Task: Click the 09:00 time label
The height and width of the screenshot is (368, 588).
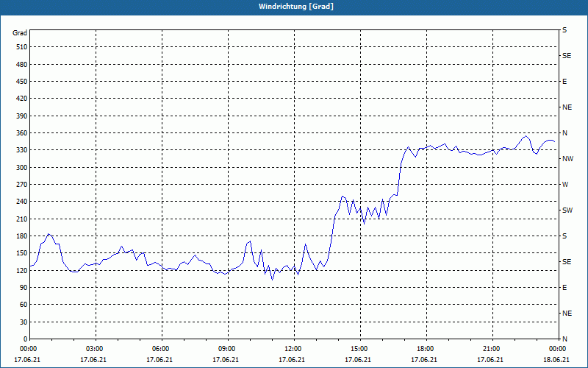Action: (x=228, y=349)
